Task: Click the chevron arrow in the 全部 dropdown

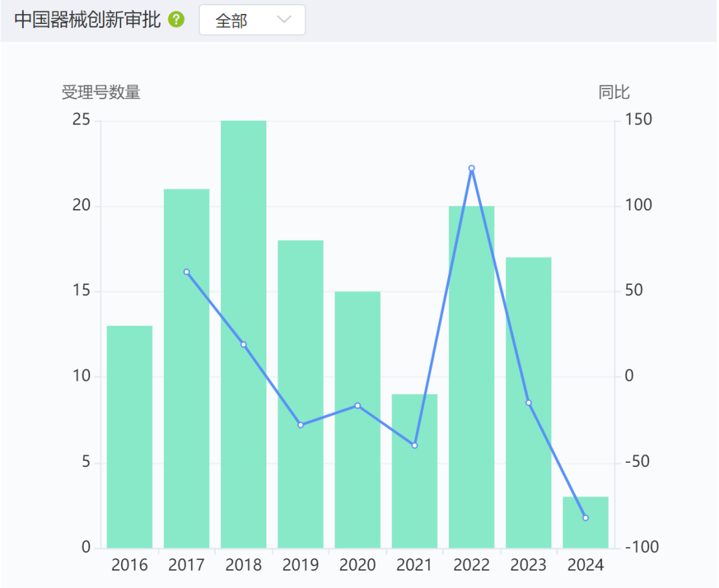Action: [x=284, y=20]
